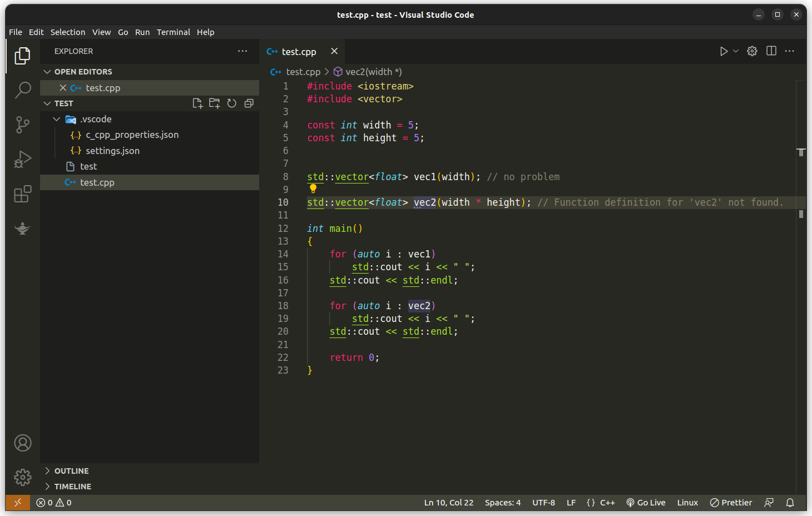Refresh the Explorer file tree

[231, 103]
